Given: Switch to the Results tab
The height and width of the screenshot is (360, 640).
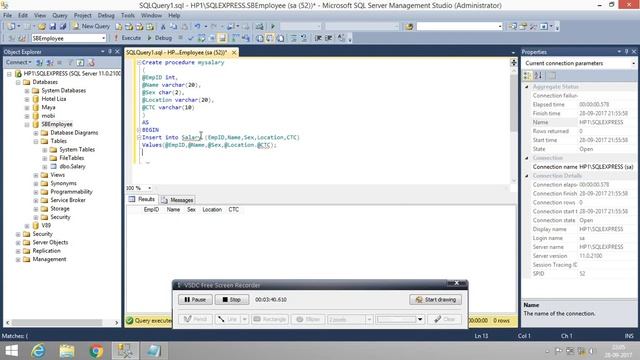Looking at the screenshot, I should click(142, 200).
